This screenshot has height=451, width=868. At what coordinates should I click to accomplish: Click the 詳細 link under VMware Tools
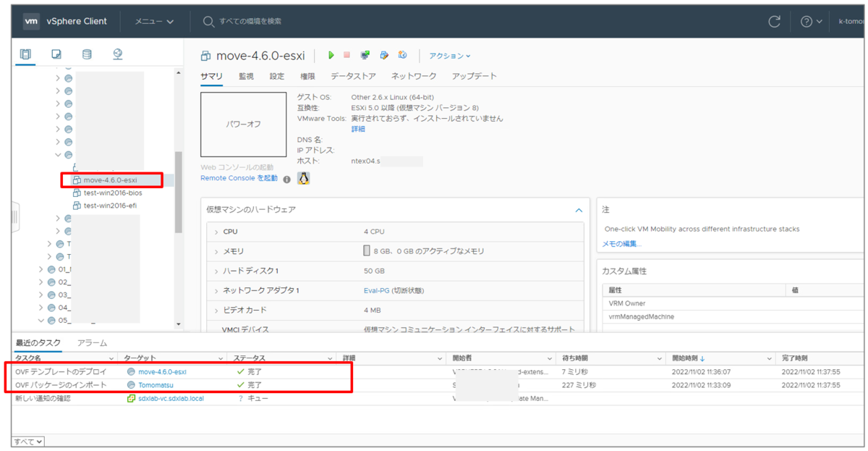358,129
